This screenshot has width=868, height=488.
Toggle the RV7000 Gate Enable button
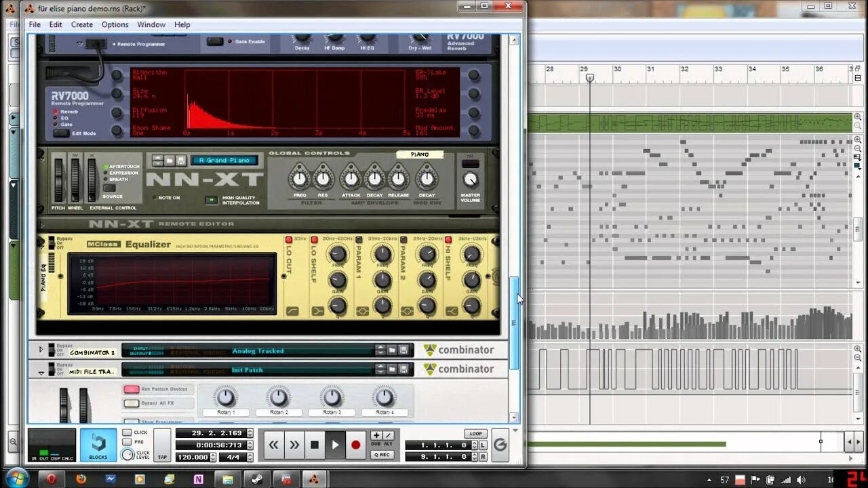coord(215,41)
